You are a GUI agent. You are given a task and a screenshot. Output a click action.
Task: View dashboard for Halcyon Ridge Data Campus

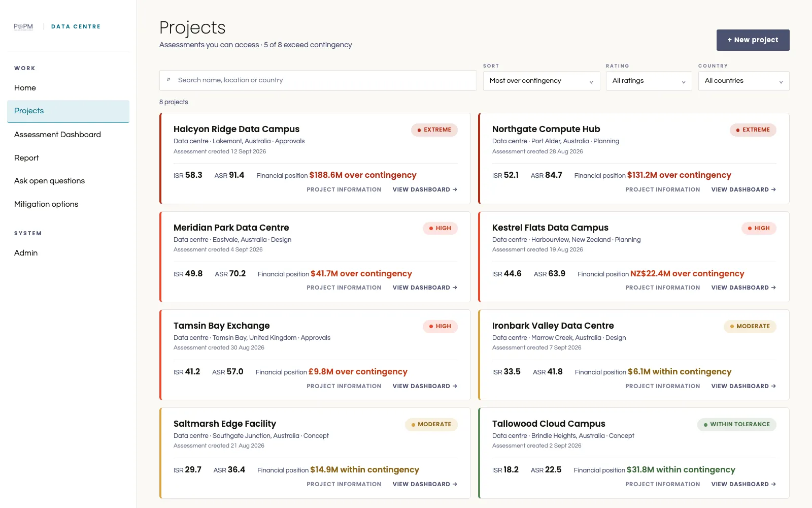425,189
